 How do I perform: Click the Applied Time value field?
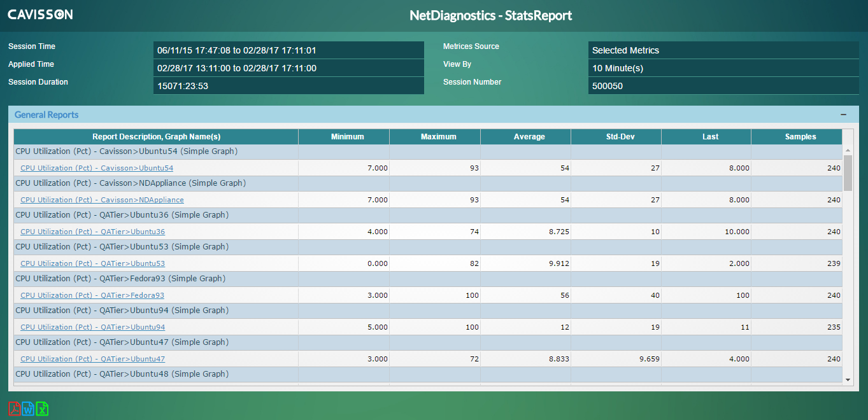click(x=288, y=68)
